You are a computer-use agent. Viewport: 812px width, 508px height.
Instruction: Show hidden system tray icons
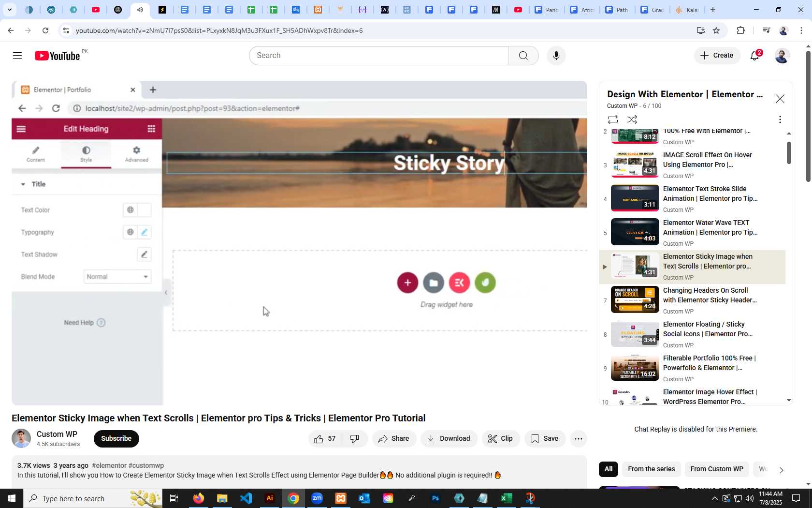coord(714,498)
